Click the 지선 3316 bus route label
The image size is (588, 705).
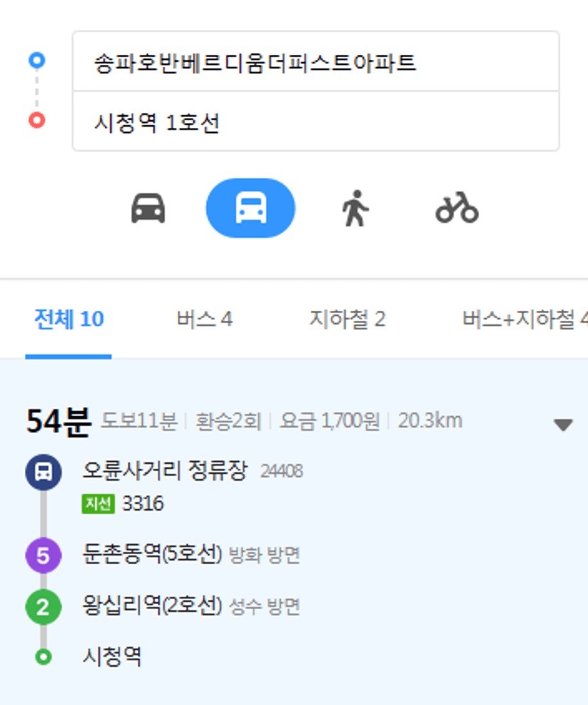pos(122,504)
